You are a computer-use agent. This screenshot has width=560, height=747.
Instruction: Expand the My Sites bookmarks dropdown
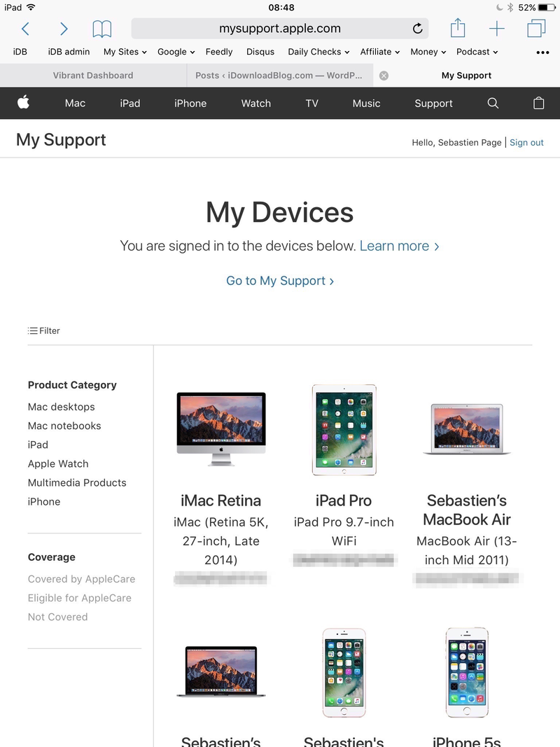point(125,51)
